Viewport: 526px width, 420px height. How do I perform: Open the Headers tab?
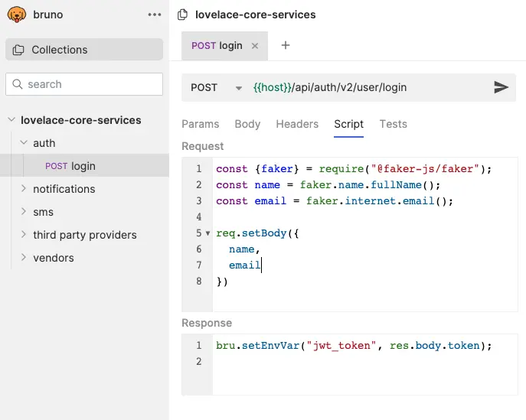[x=297, y=124]
